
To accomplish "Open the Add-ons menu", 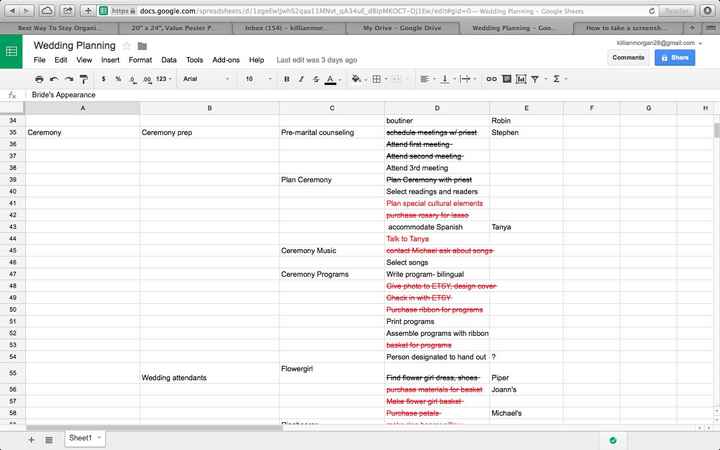I will pos(226,60).
